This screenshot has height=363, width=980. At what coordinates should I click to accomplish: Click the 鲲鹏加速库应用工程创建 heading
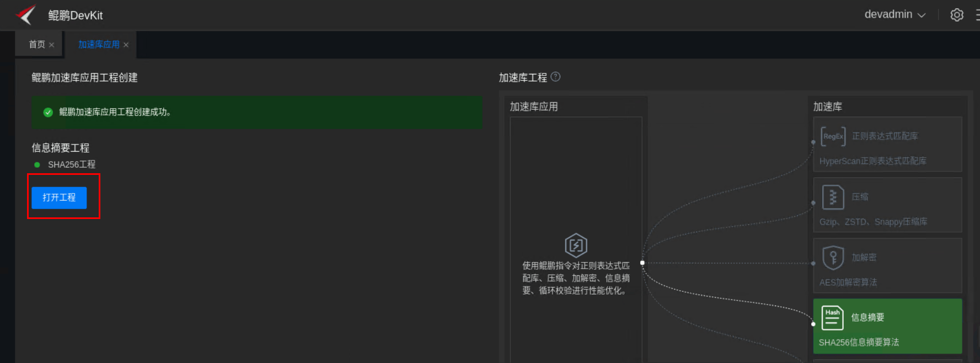click(84, 78)
